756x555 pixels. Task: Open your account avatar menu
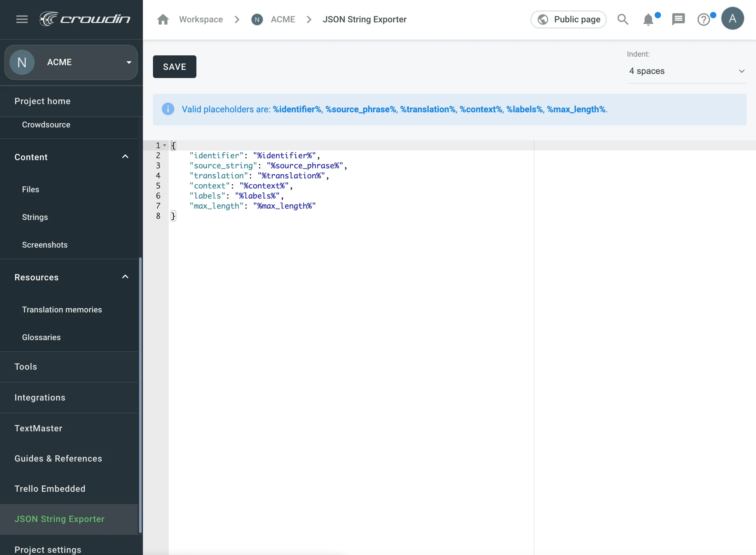click(x=733, y=19)
